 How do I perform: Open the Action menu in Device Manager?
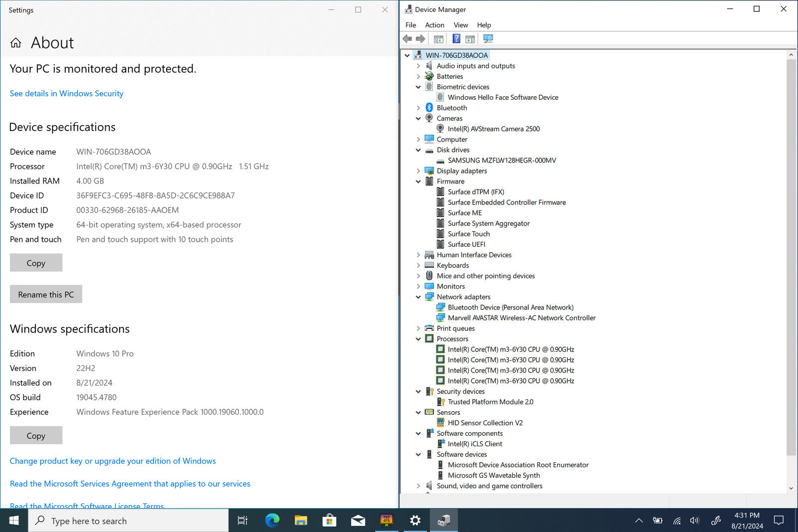coord(434,25)
